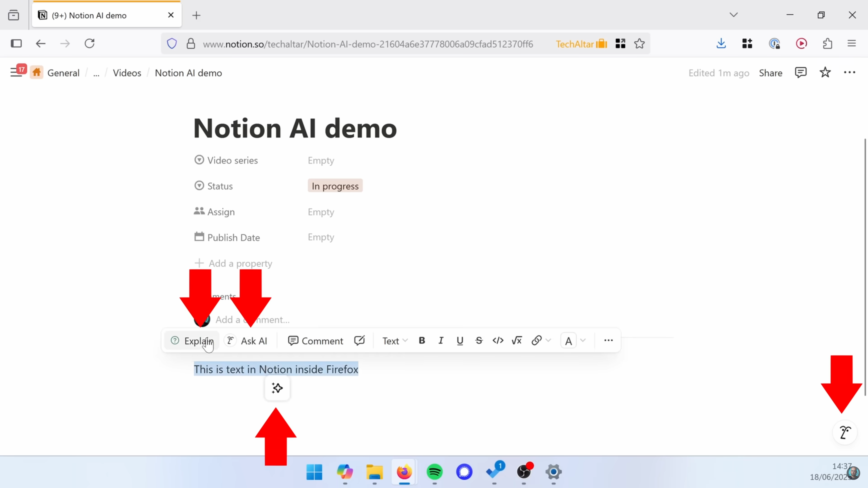Create inline equation from selection
The width and height of the screenshot is (868, 488).
517,340
